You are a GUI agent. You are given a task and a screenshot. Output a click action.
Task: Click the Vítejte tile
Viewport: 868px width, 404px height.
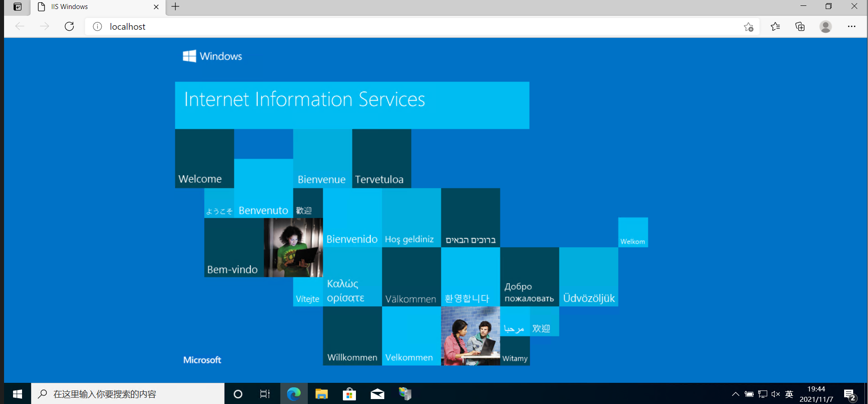click(x=308, y=292)
